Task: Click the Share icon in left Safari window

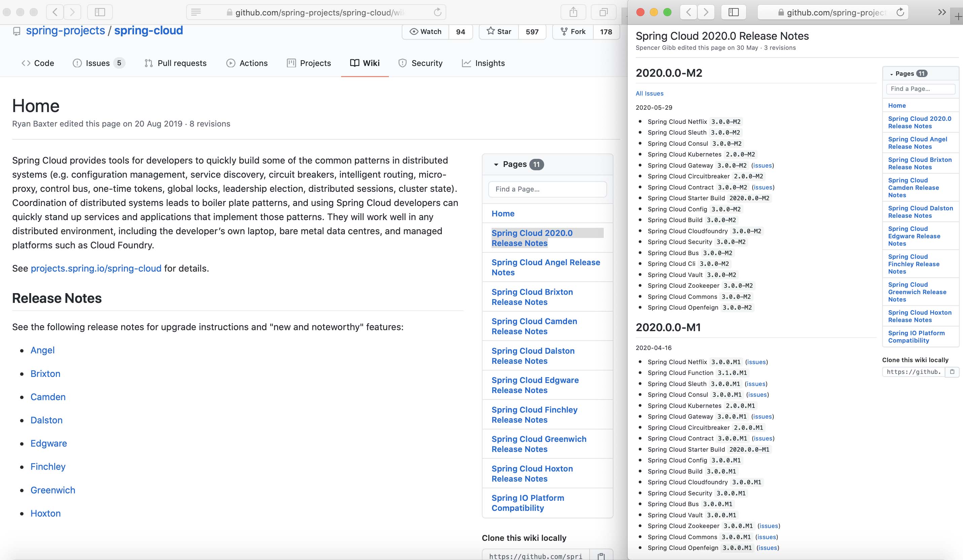Action: [x=573, y=12]
